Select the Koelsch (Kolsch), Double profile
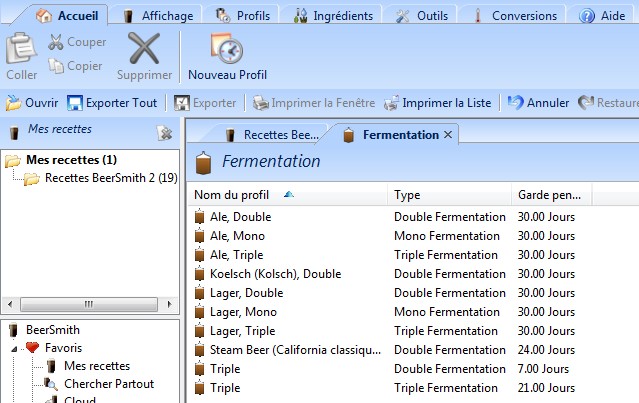The height and width of the screenshot is (403, 639). tap(275, 274)
